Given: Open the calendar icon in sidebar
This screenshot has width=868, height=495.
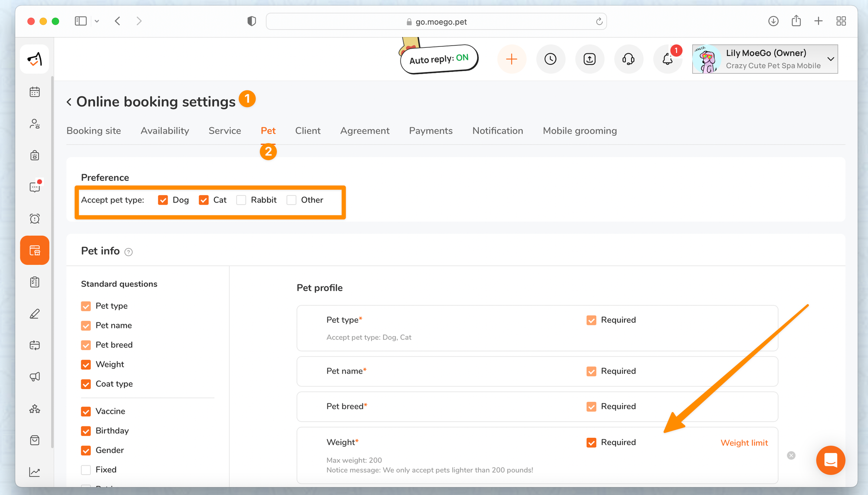Looking at the screenshot, I should 35,92.
